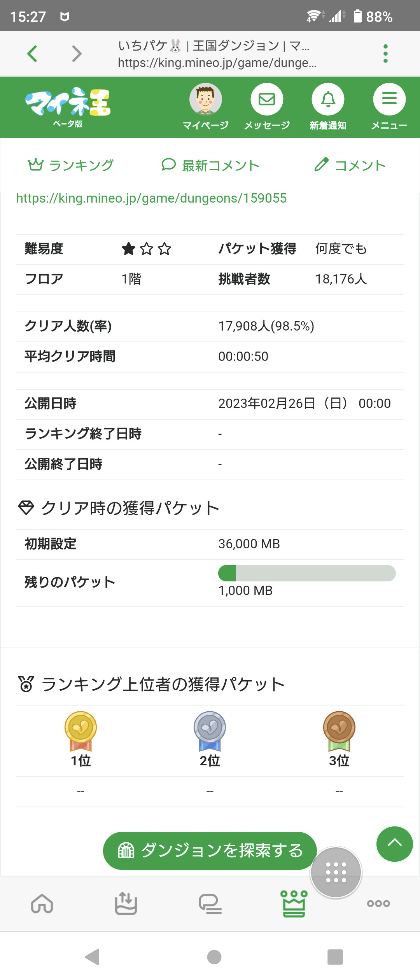Open browser three-dot overflow menu
420x980 pixels.
[385, 53]
